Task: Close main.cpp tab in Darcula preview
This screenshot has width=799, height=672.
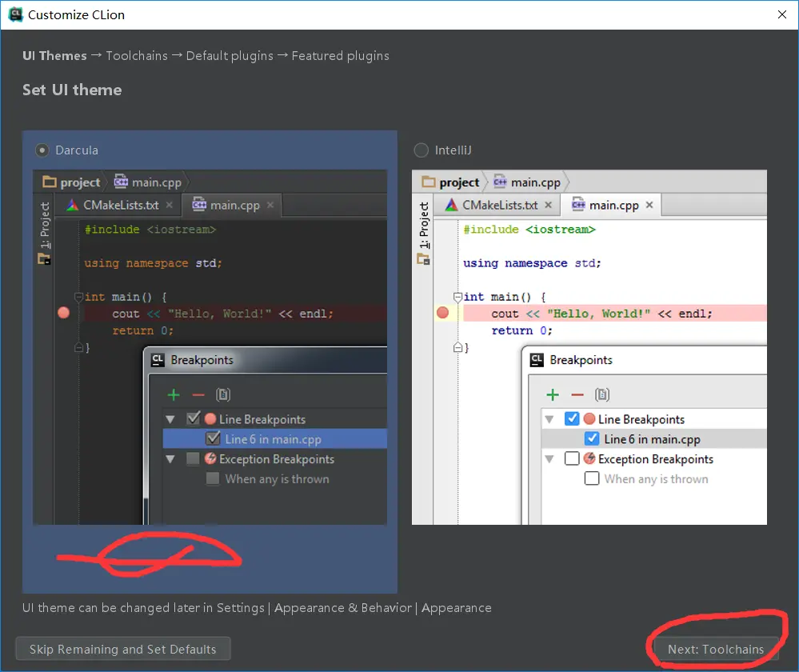Action: coord(270,205)
